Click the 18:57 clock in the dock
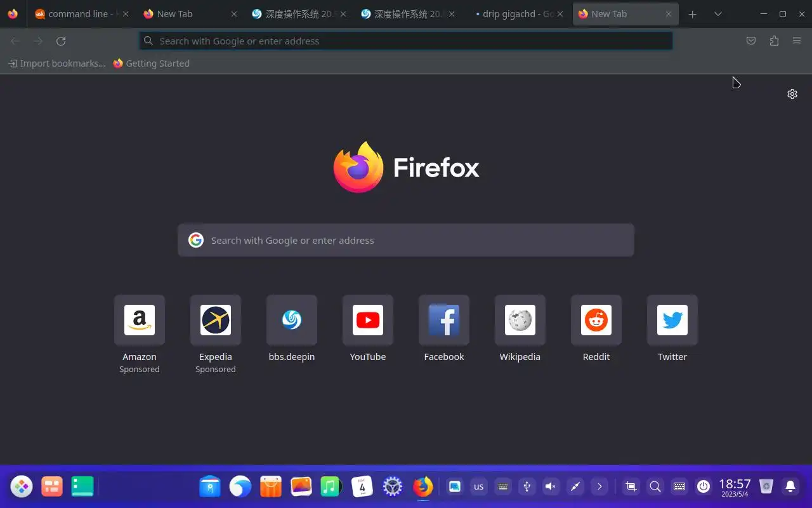The image size is (812, 508). [x=735, y=487]
